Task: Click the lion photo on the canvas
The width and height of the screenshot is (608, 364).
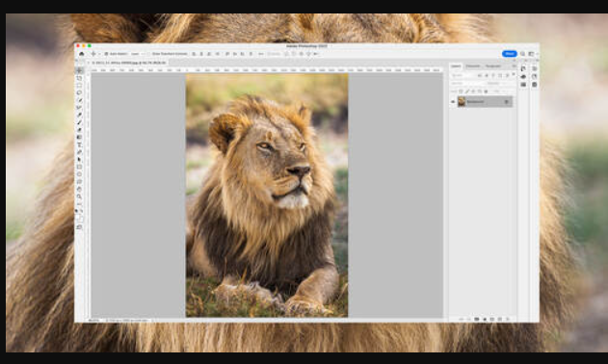Action: [267, 195]
